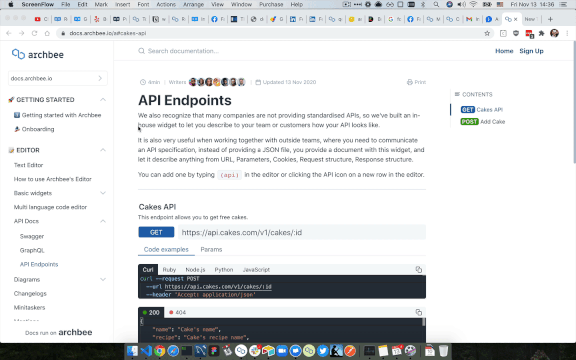
Task: Click the browser address bar
Action: pos(274,33)
